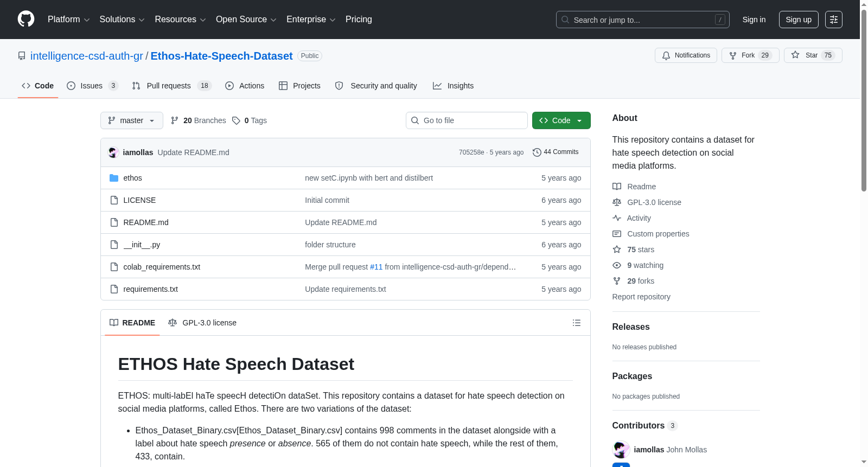Click the requirements.txt file icon
The image size is (868, 467).
tap(114, 289)
